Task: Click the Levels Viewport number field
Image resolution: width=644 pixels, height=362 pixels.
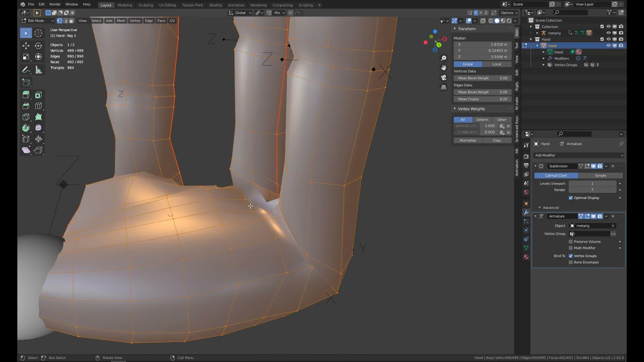Action: tap(592, 184)
